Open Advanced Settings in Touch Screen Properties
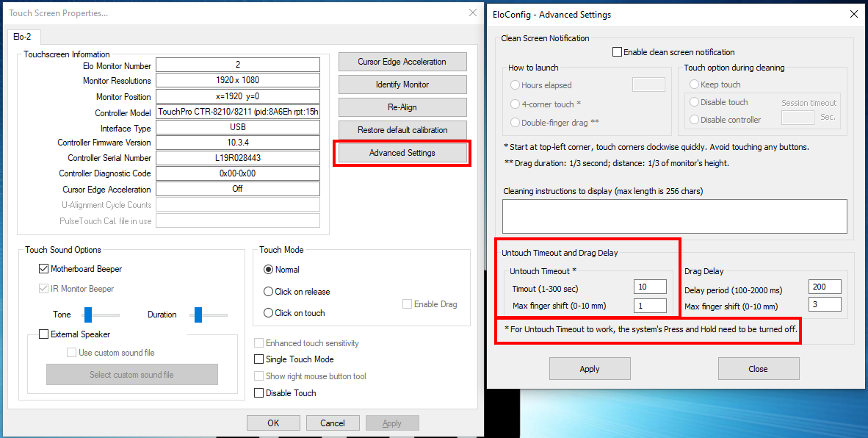868x438 pixels. 402,153
